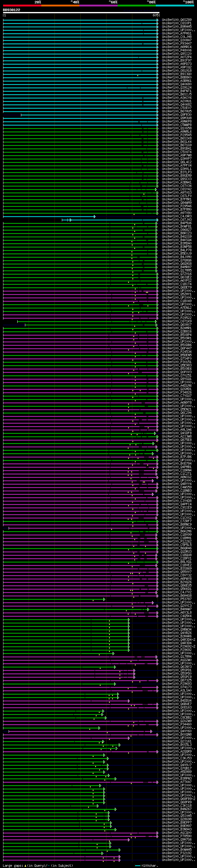Select hit UniRef100_P29546
The height and width of the screenshot is (868, 197).
(x=177, y=206)
